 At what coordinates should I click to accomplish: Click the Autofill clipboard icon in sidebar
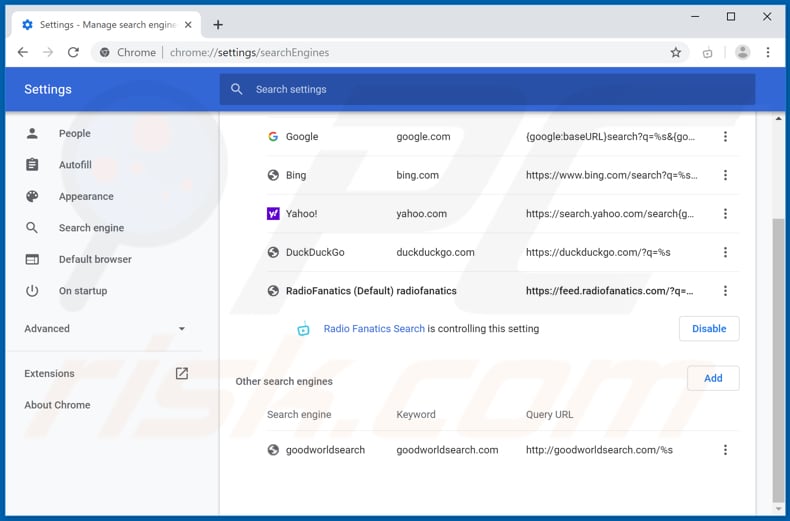pos(32,165)
